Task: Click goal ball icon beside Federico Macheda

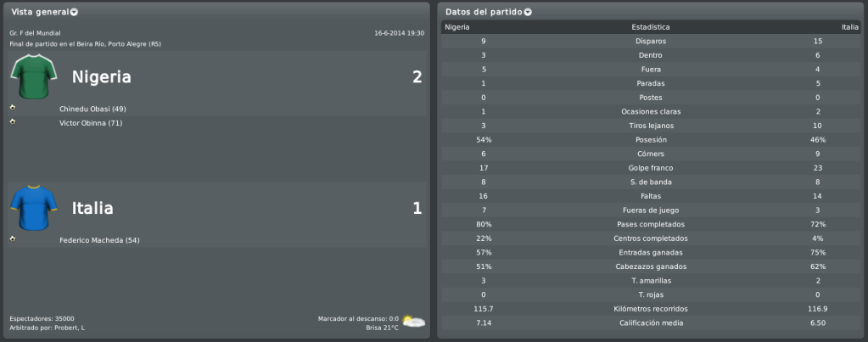Action: [13, 238]
